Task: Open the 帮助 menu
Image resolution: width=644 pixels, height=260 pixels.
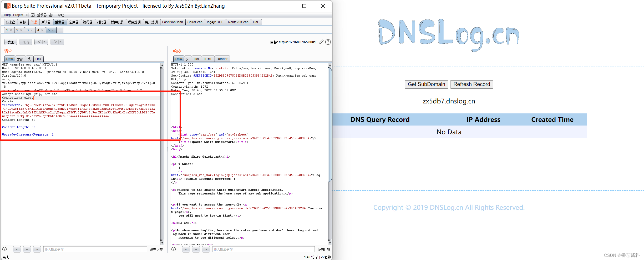Action: (61, 15)
